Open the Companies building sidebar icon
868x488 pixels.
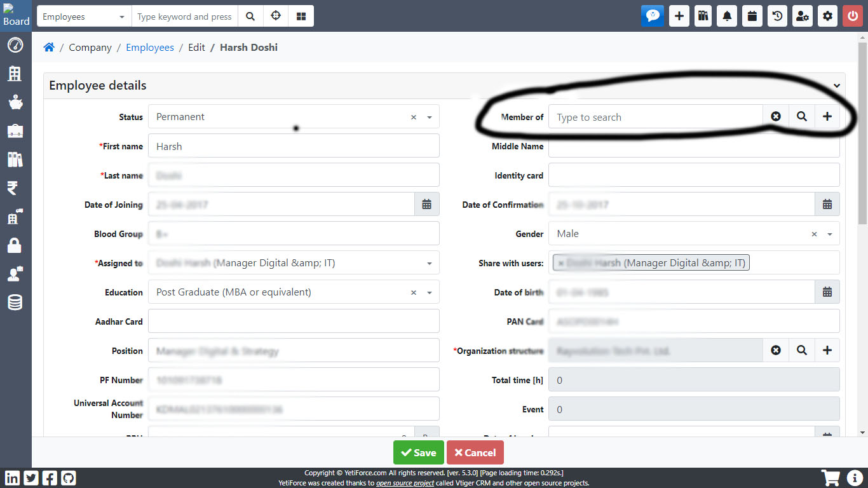click(x=15, y=73)
